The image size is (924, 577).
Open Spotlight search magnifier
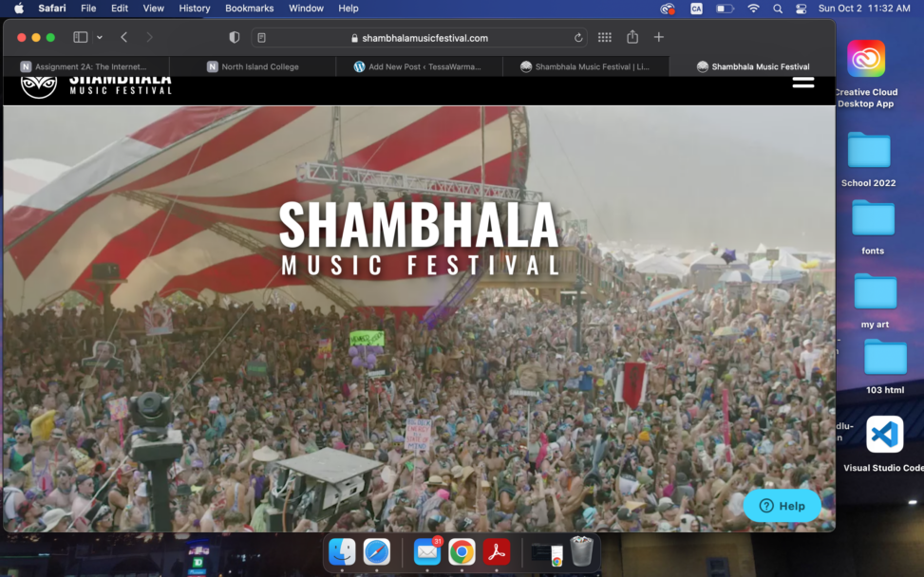pyautogui.click(x=778, y=9)
